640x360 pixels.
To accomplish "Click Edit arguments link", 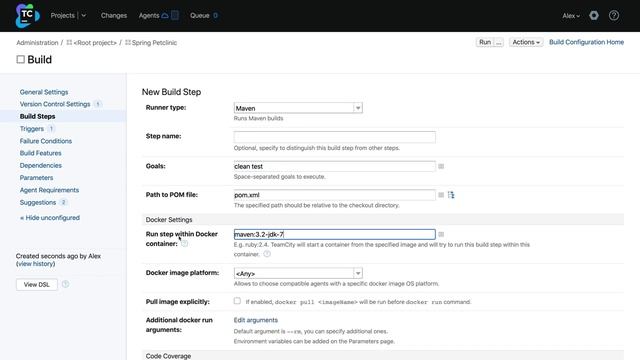I will 256,320.
